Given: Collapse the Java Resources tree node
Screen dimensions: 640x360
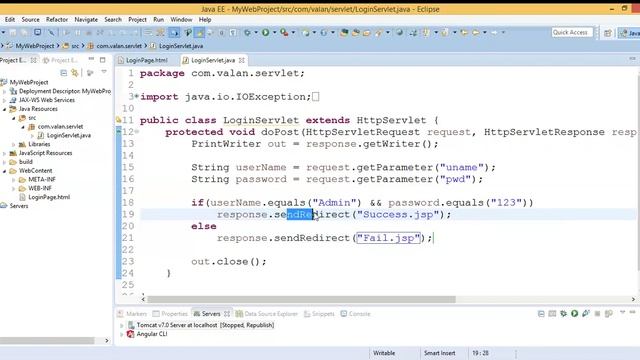Looking at the screenshot, I should coord(5,109).
